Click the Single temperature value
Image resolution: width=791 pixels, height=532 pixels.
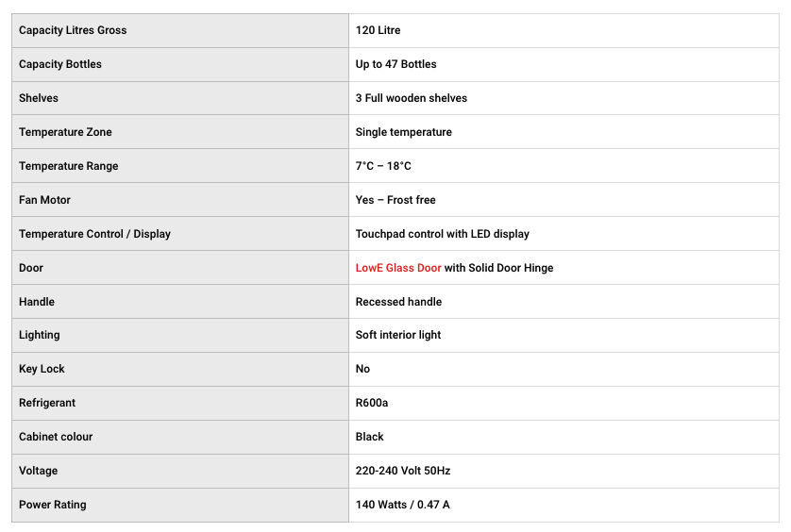tap(403, 132)
